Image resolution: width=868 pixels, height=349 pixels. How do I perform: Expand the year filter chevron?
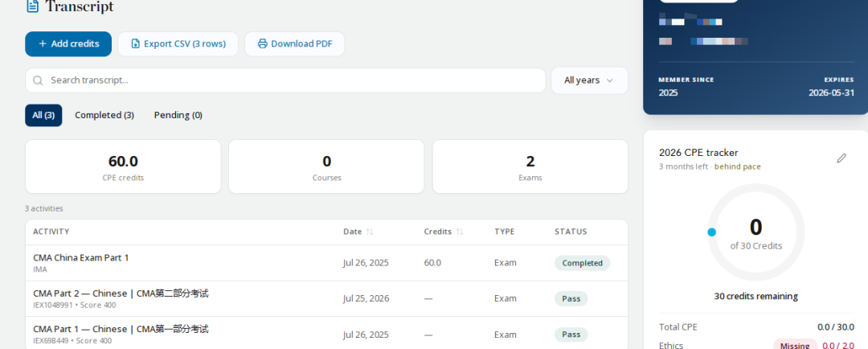pos(609,80)
